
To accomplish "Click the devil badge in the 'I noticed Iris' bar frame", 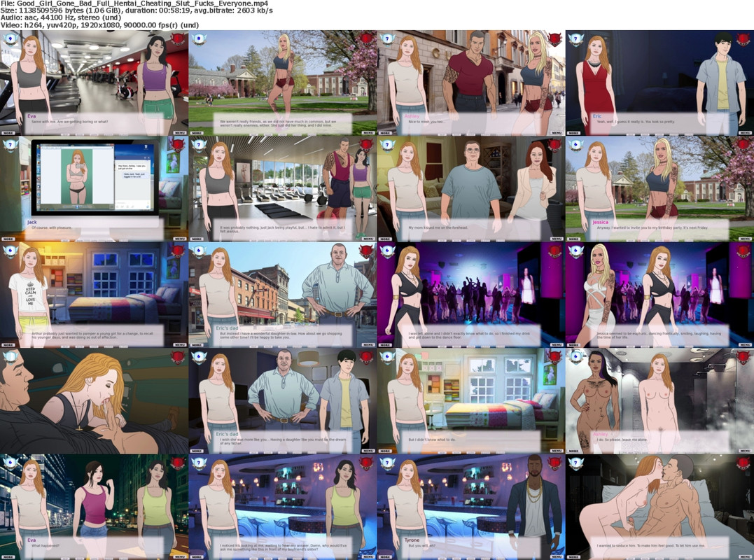I will 366,463.
